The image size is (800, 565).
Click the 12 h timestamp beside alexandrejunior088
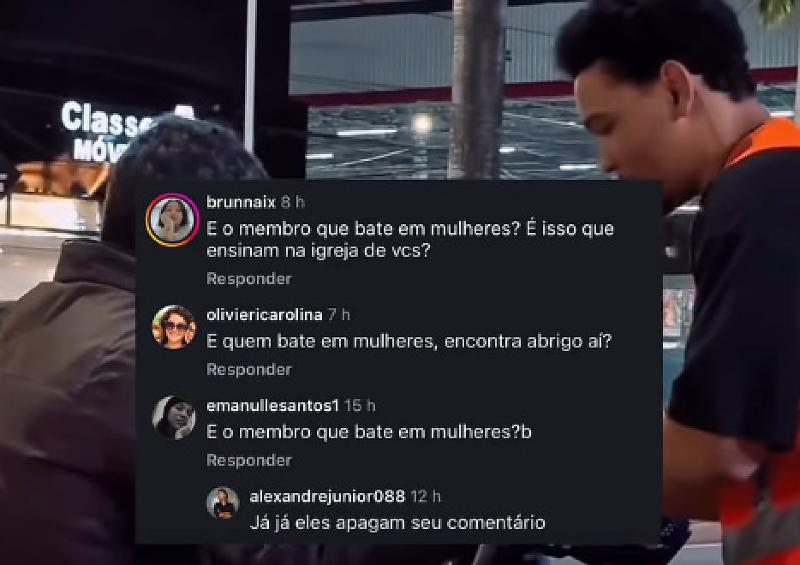(426, 497)
